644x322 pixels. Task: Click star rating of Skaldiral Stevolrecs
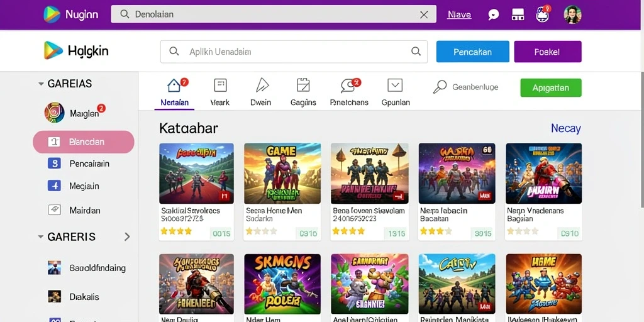(176, 231)
